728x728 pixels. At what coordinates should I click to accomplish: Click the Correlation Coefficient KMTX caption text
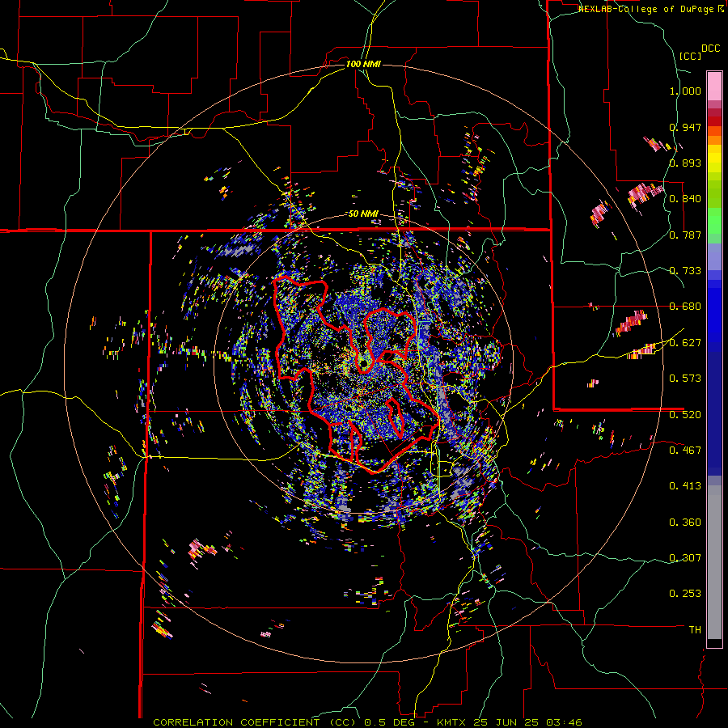(367, 722)
